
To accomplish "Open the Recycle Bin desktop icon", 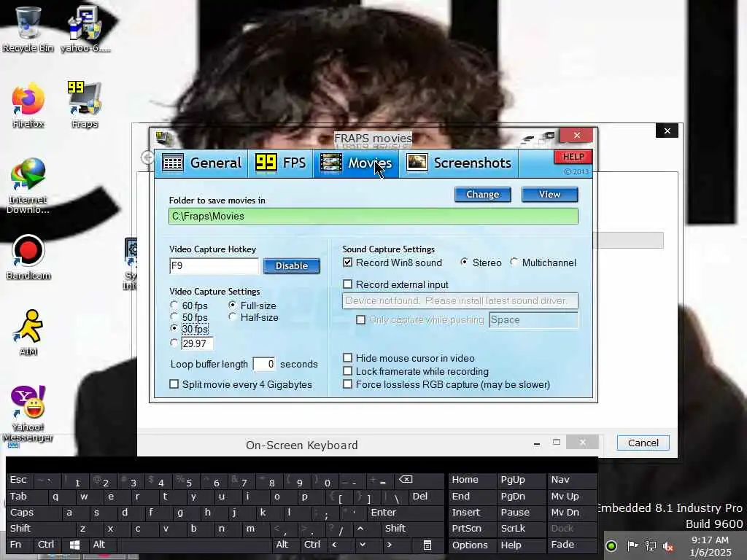I will pos(28,29).
